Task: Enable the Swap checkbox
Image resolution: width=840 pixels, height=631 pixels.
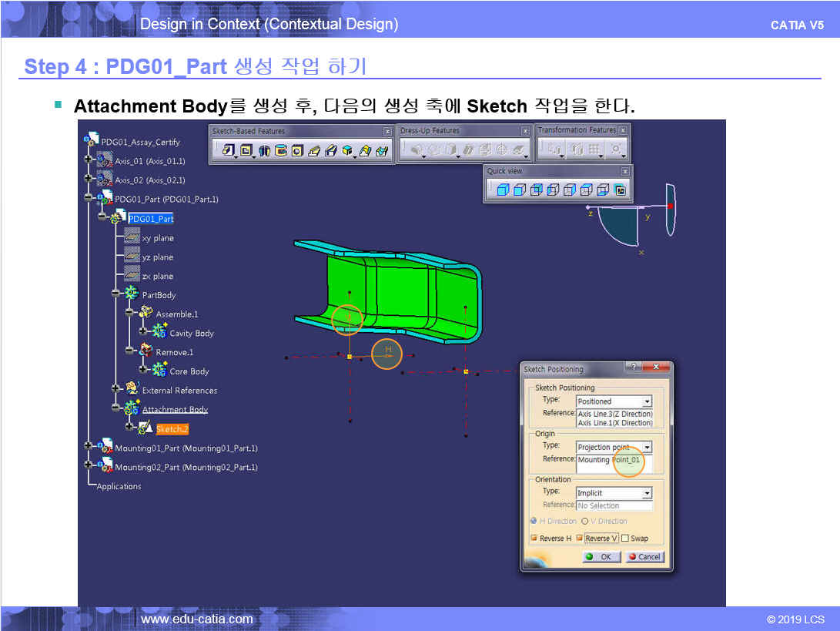Action: 625,539
